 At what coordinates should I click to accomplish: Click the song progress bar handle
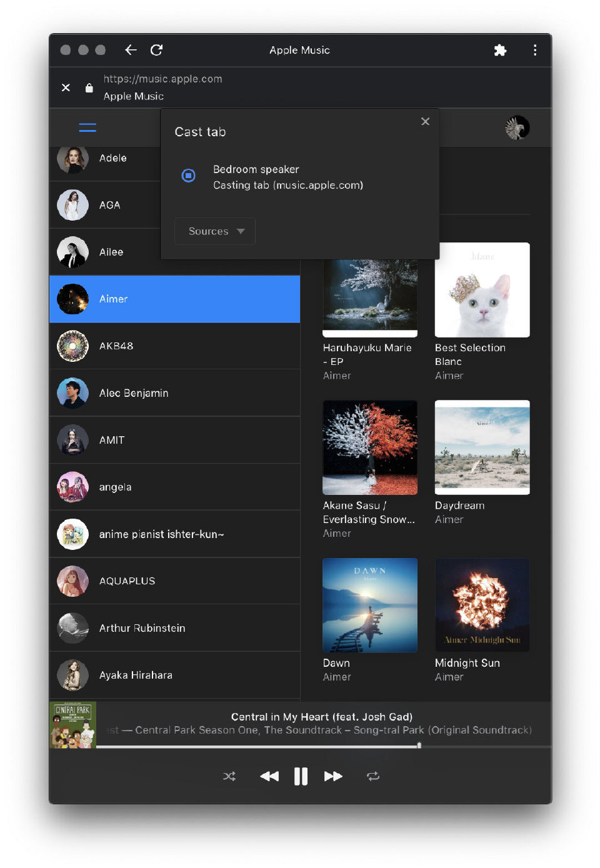[x=419, y=746]
